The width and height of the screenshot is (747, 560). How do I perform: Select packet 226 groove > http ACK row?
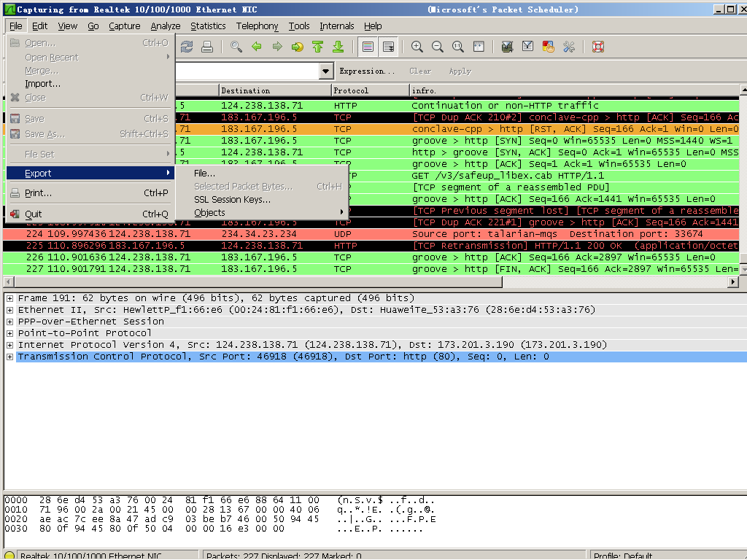(371, 257)
